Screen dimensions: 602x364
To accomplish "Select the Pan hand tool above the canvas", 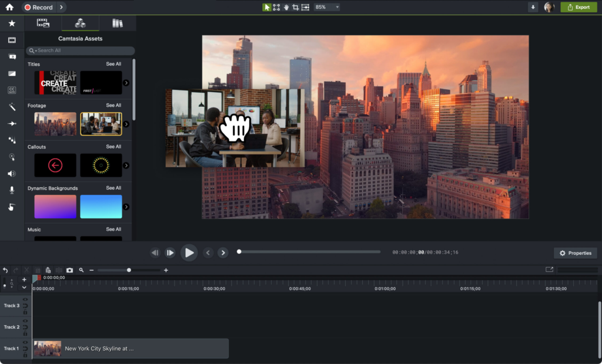I will pyautogui.click(x=286, y=7).
